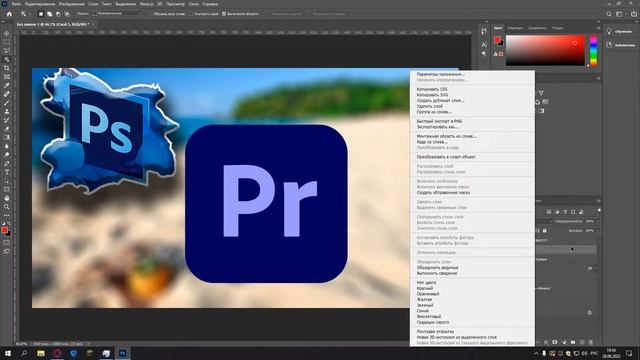Image resolution: width=640 pixels, height=360 pixels.
Task: Open the 'Файл' menu
Action: pyautogui.click(x=16, y=4)
